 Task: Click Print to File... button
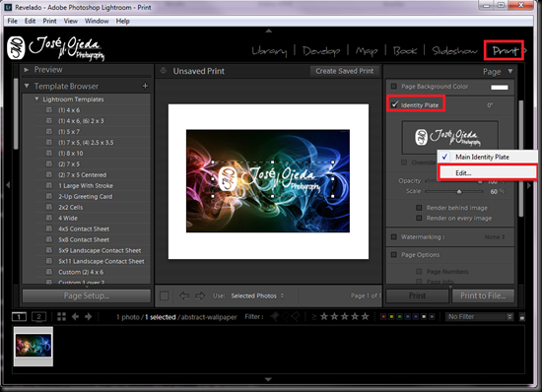pos(483,295)
